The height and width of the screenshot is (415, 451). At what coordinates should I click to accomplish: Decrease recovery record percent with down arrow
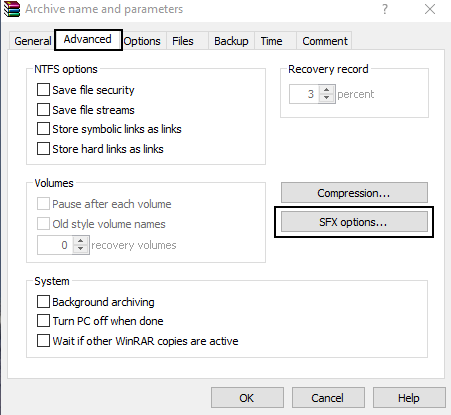click(327, 98)
